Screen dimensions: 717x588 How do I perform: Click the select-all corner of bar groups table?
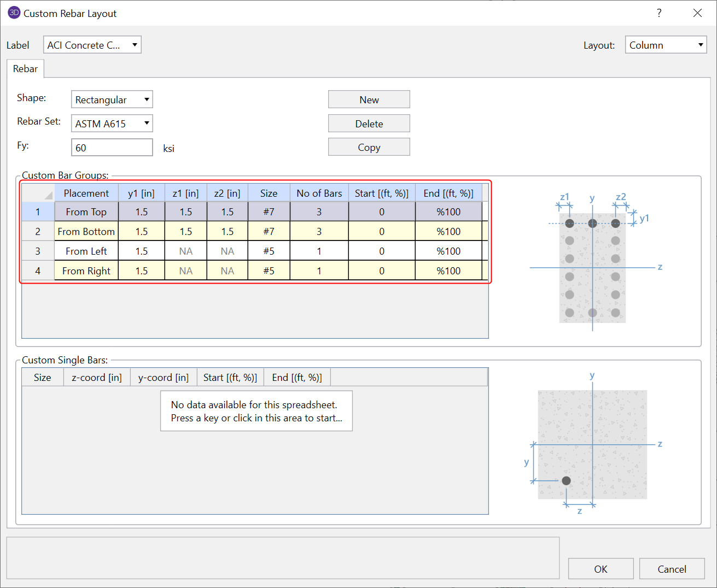click(38, 193)
